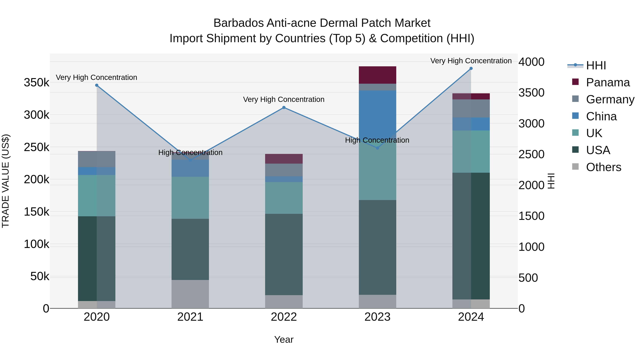Click the Panama segment of the 2024 bar
644x362 pixels.
click(471, 96)
